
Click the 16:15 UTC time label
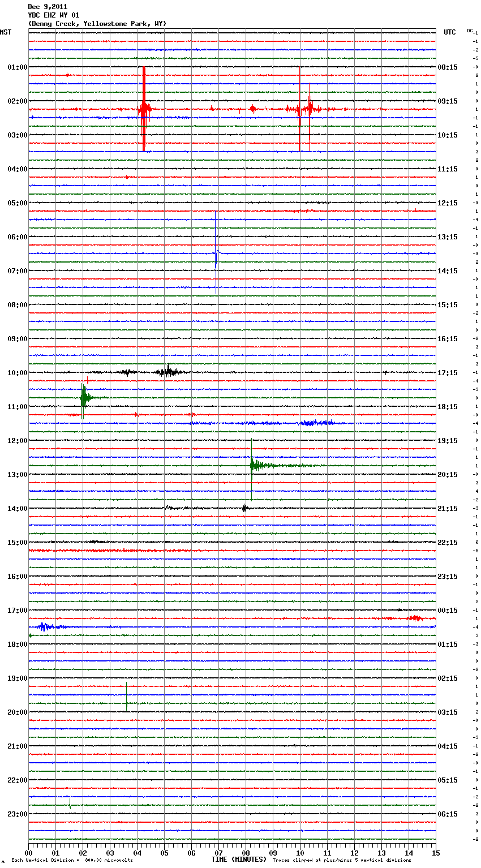point(448,339)
